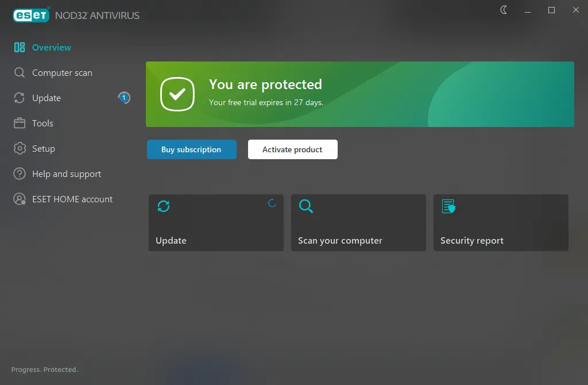The image size is (588, 385).
Task: Click the 'Progress. Protected.' footer text
Action: pyautogui.click(x=45, y=369)
